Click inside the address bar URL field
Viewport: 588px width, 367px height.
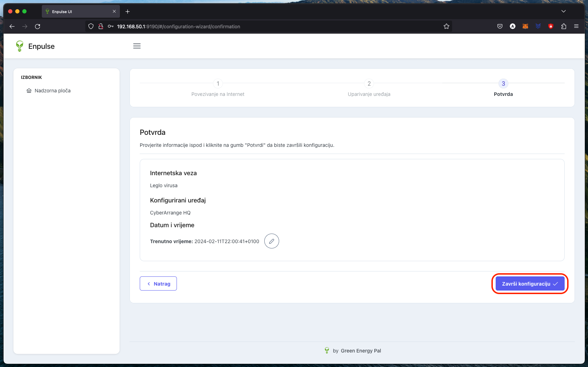(248, 26)
